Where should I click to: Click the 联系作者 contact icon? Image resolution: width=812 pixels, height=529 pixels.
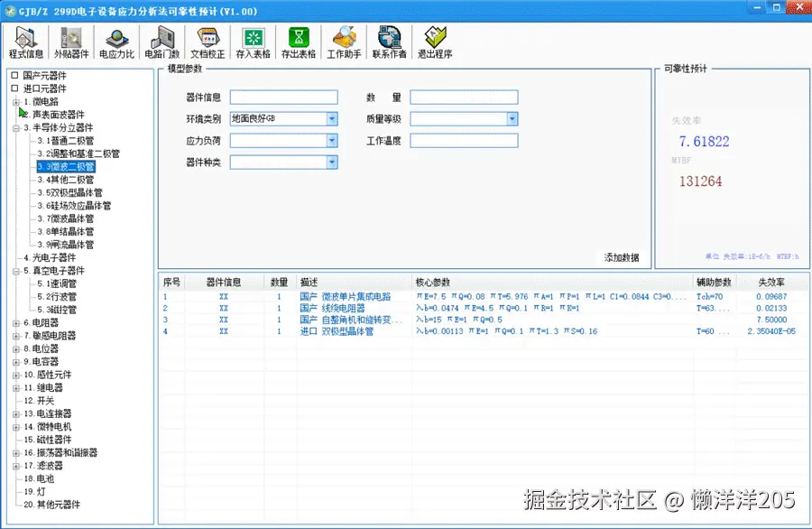point(389,42)
